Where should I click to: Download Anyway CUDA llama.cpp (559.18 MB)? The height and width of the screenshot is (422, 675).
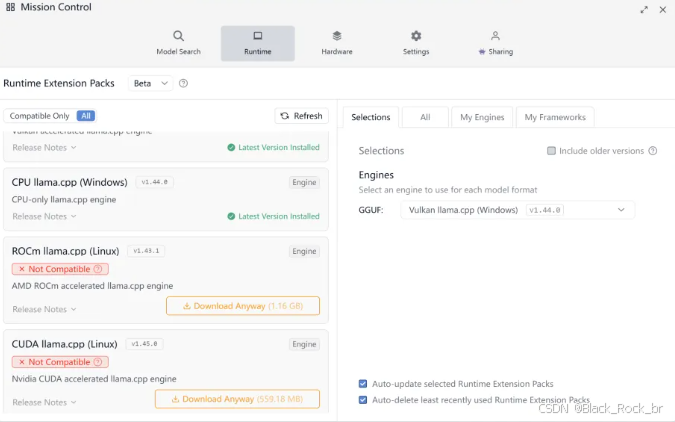tap(237, 399)
